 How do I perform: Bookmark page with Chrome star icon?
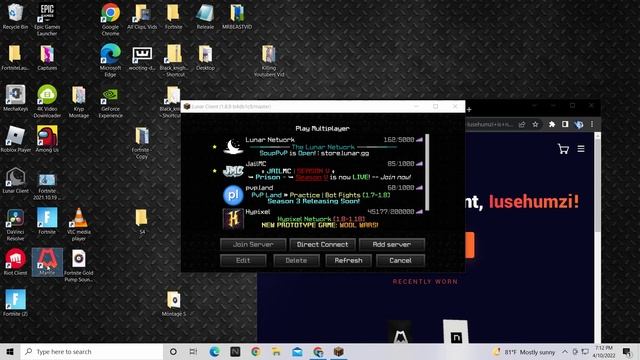click(x=535, y=124)
